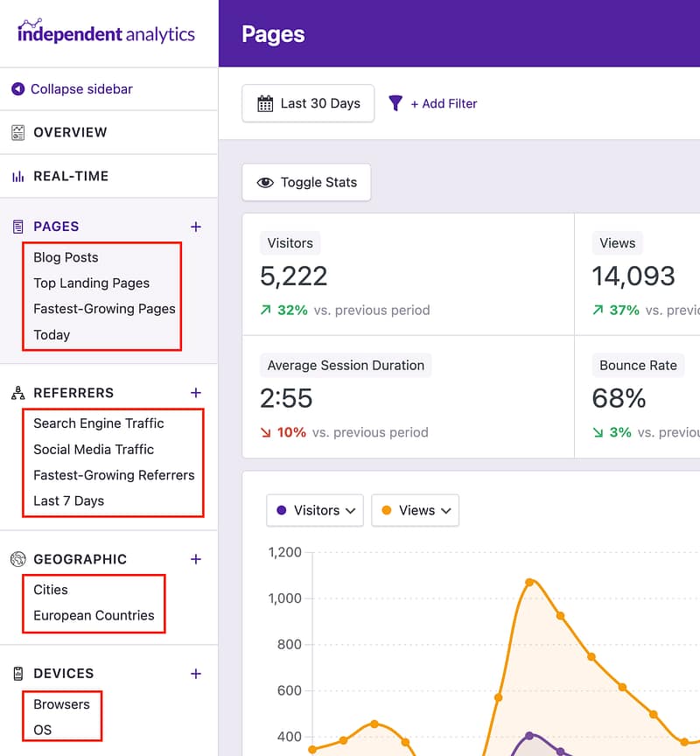This screenshot has width=700, height=756.
Task: Click the funnel icon beside Add Filter
Action: 396,103
